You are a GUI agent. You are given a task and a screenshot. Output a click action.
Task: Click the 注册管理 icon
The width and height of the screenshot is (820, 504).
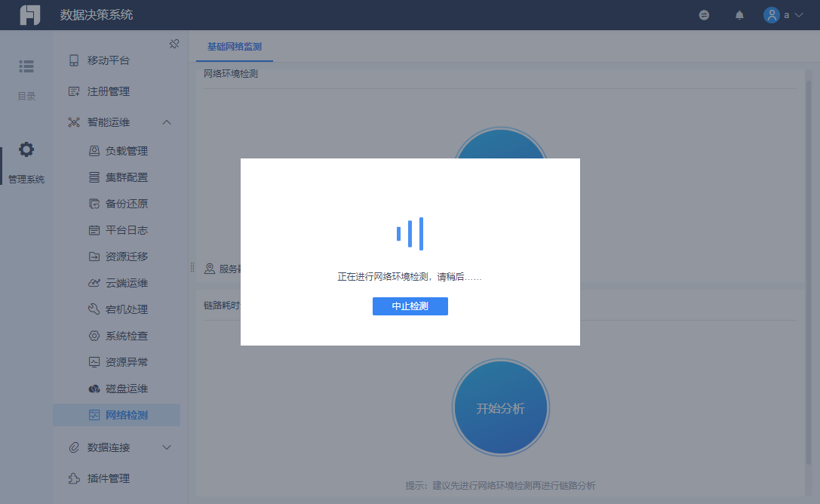coord(74,91)
